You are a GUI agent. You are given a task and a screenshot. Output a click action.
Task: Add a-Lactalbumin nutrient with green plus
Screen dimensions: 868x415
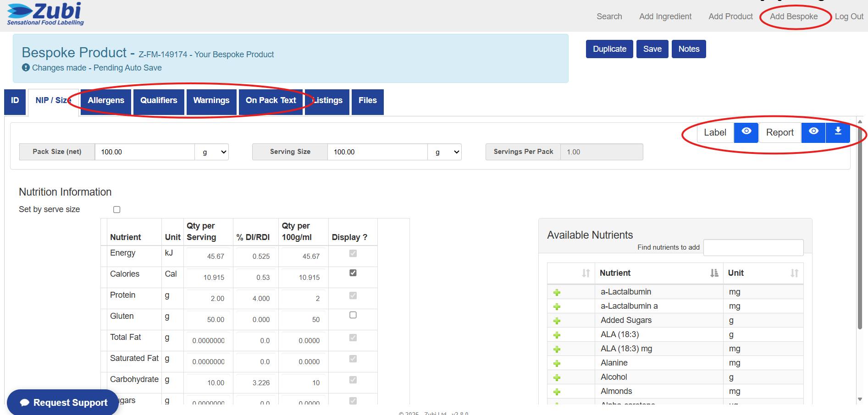tap(557, 292)
